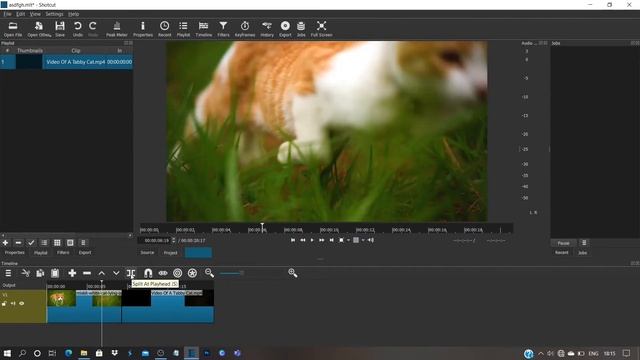This screenshot has width=640, height=360.
Task: Show the Peak Meter panel
Action: 117,29
